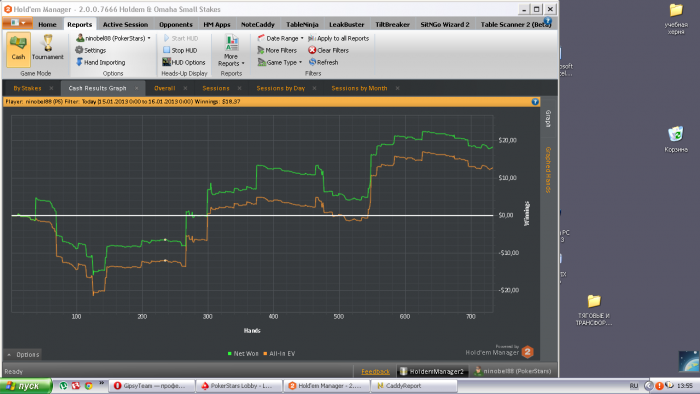Screen dimensions: 700x394
Task: Open Windows Start (пуск) menu
Action: pos(25,386)
